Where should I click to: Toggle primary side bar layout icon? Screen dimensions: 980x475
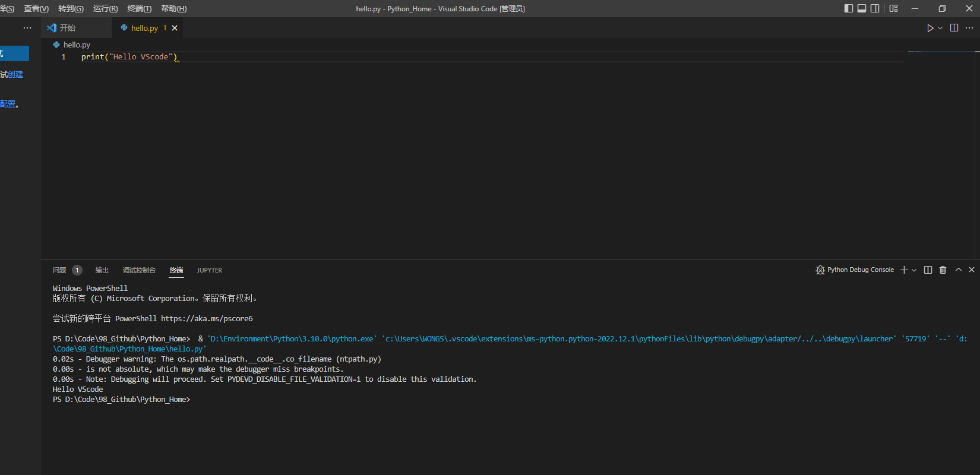tap(849, 8)
